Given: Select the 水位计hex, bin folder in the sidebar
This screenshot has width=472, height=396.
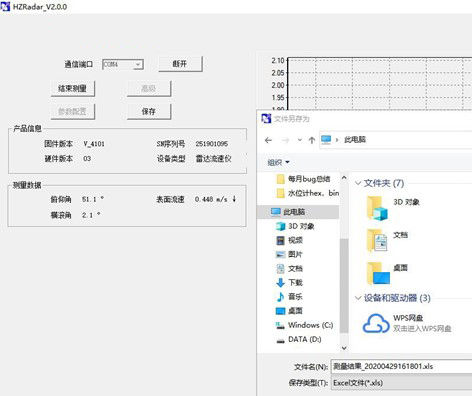Looking at the screenshot, I should 308,193.
